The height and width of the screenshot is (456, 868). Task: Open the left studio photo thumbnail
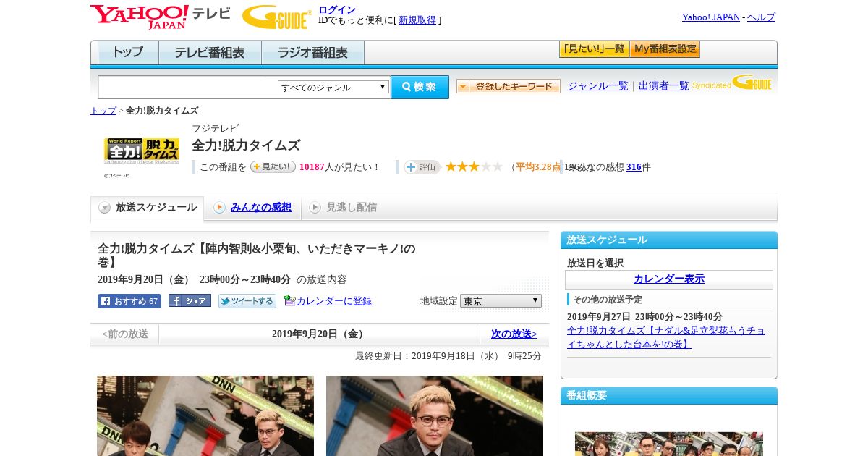205,415
